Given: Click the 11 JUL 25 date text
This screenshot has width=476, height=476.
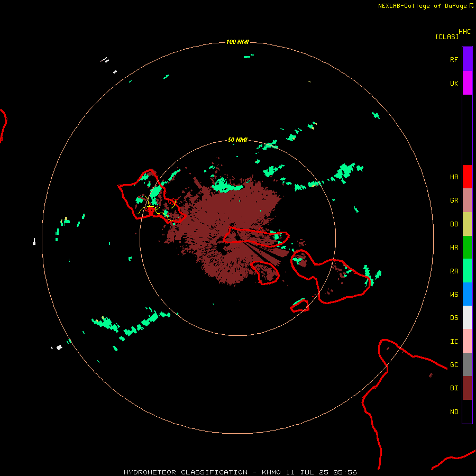Looking at the screenshot, I should (x=307, y=472).
